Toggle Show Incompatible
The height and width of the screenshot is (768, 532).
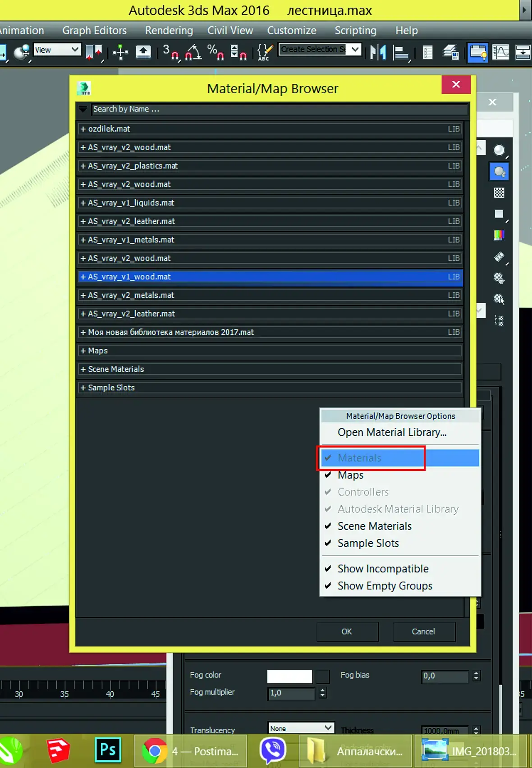(400, 569)
